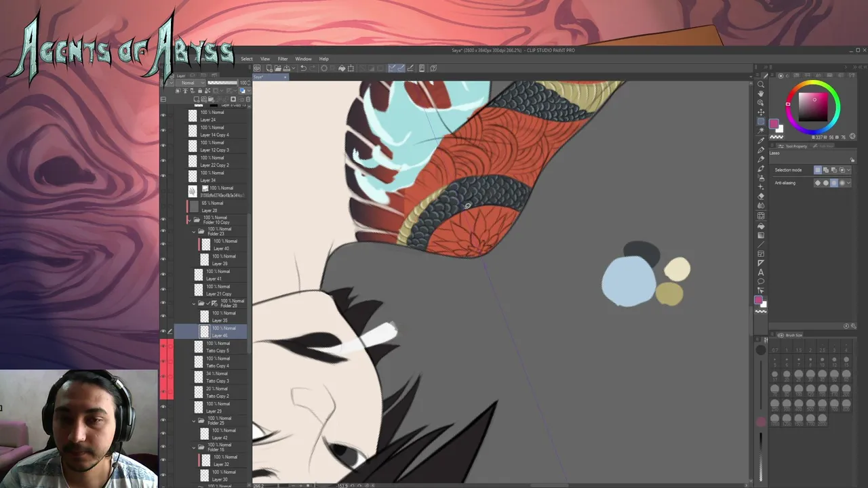868x488 pixels.
Task: Open the Filter menu
Action: 283,59
